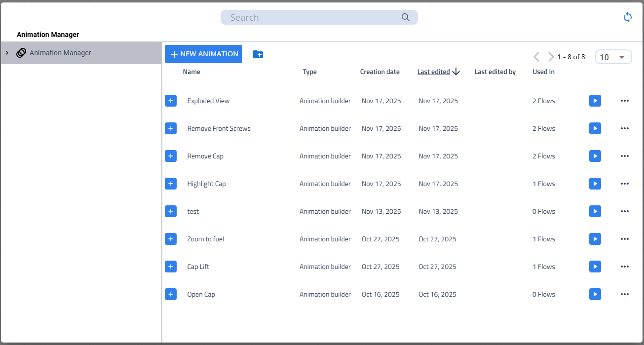Click the Name column header
Viewport: 644px width, 345px height.
coord(191,72)
